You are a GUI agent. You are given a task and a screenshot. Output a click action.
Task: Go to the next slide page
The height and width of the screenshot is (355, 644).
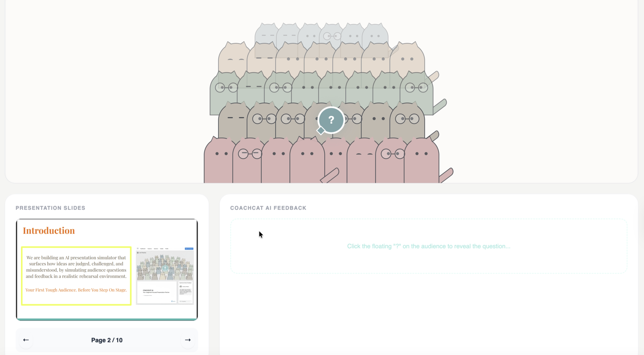click(187, 340)
